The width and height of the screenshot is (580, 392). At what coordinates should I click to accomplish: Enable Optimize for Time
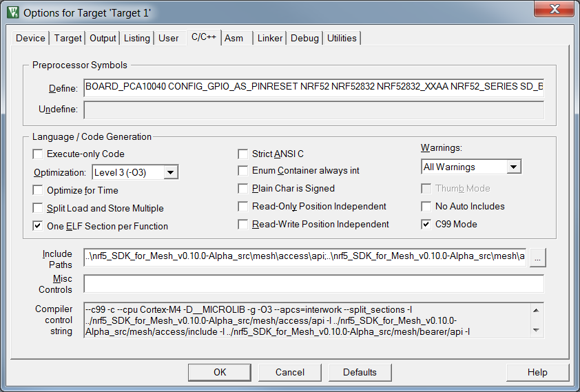(x=38, y=190)
